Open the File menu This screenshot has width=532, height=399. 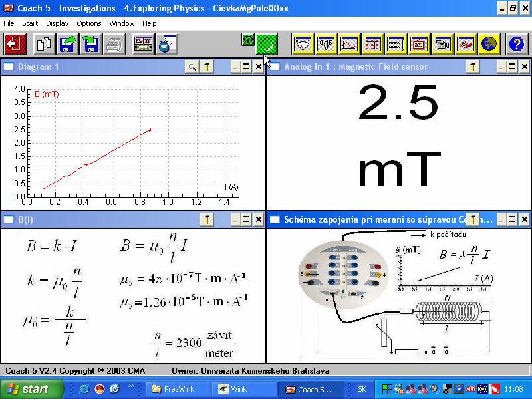(x=9, y=23)
